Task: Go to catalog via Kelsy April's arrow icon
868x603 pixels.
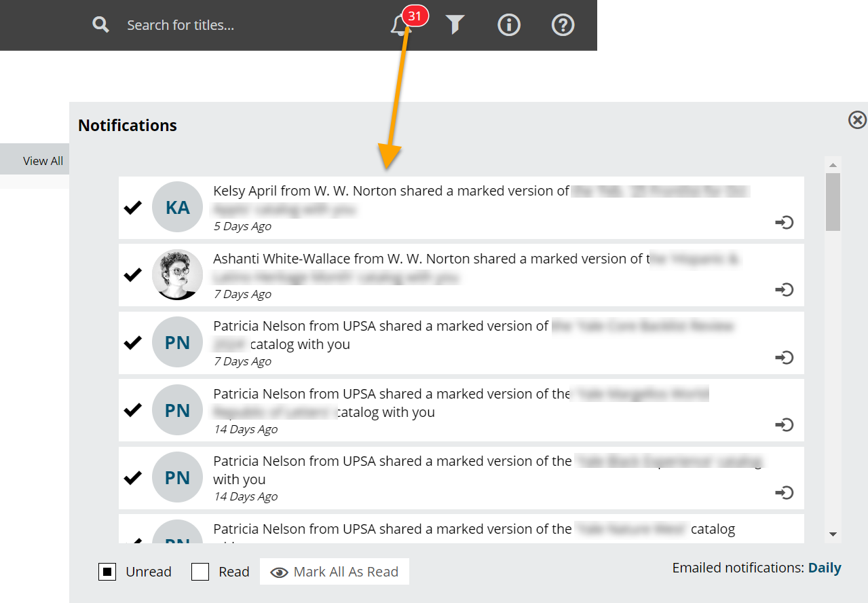Action: point(785,222)
